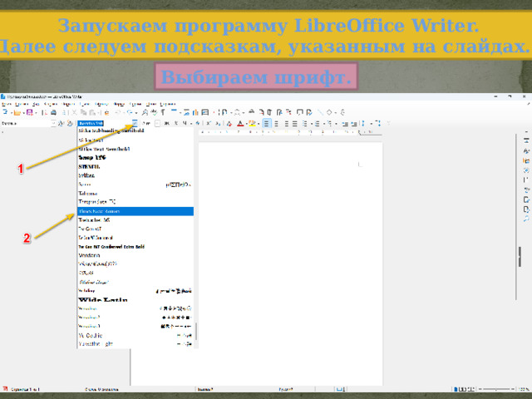Paste using the clipboard icon
The width and height of the screenshot is (532, 399).
92,112
